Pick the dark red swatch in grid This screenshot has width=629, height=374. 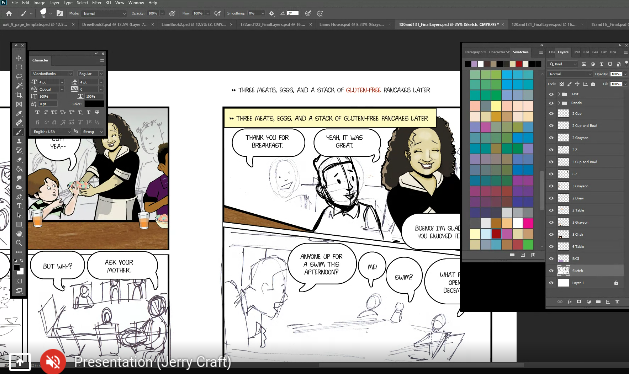(496, 233)
